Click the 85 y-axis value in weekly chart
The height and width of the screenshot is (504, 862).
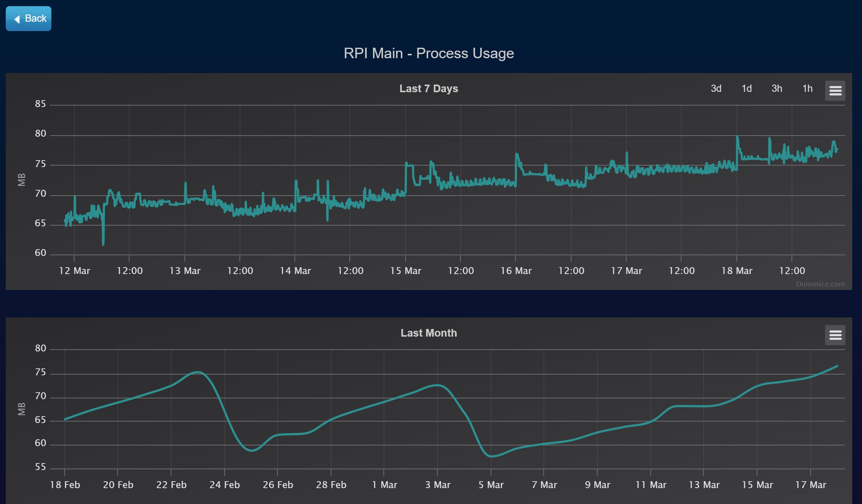point(41,104)
